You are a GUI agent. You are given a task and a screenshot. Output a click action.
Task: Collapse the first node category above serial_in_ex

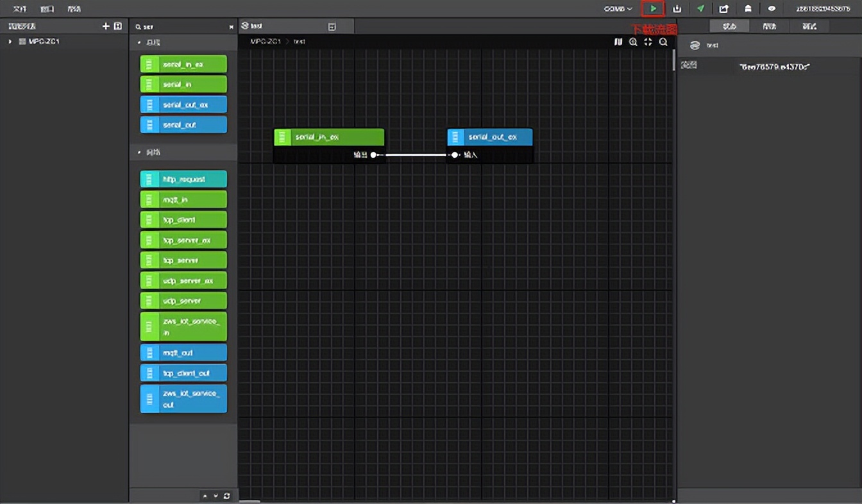pyautogui.click(x=140, y=43)
